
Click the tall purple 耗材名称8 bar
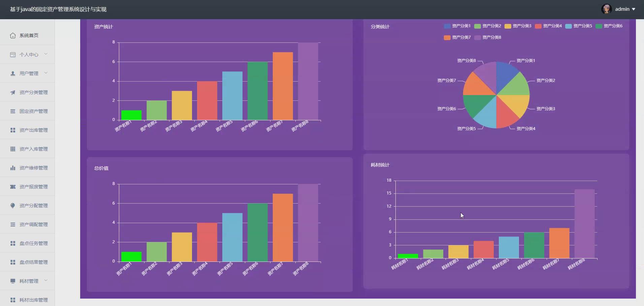tap(584, 224)
